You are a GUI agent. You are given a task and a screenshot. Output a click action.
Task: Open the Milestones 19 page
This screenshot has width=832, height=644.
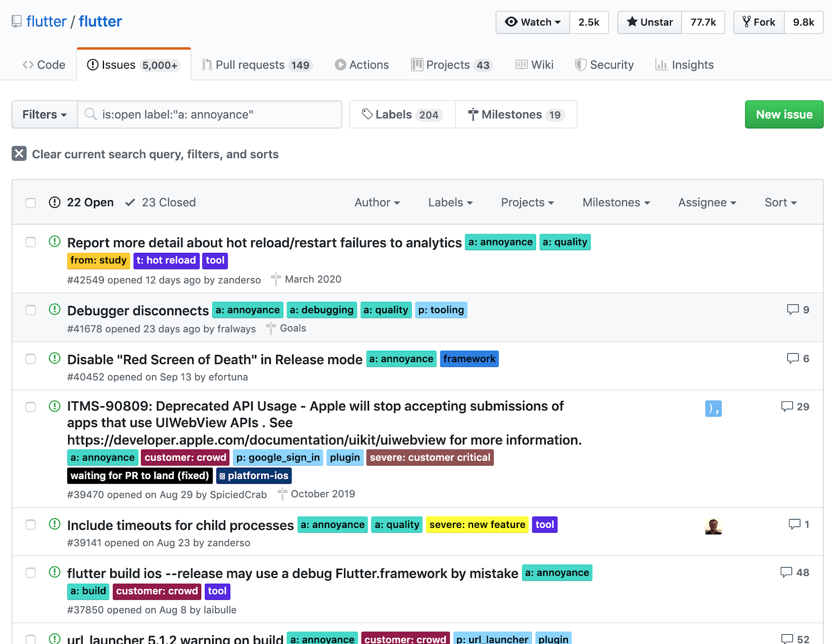coord(516,114)
